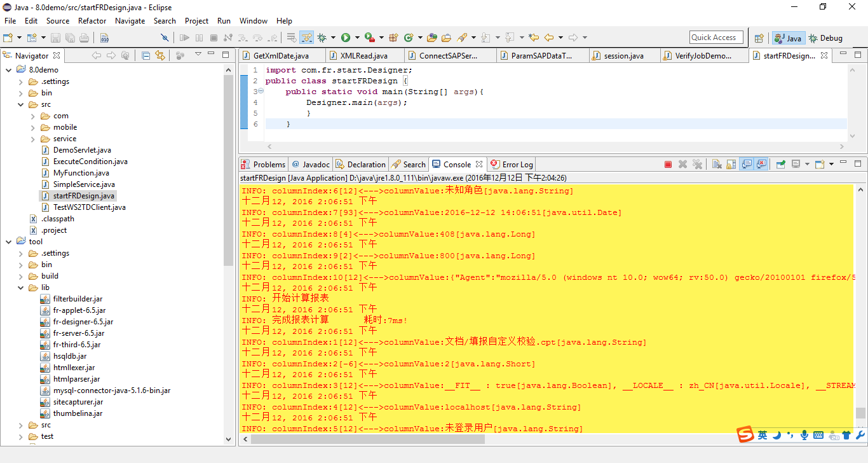Open the Project menu
Screen dimensions: 868x463
[196, 20]
